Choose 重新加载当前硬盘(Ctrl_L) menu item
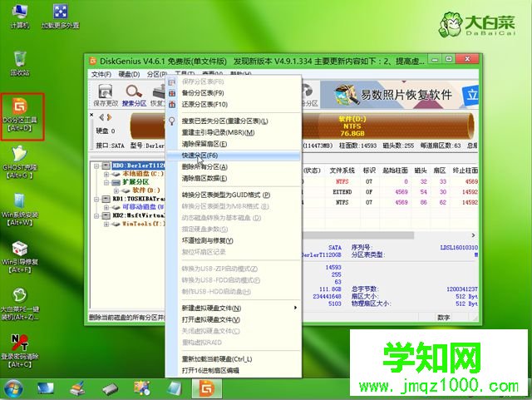This screenshot has height=400, width=532. 233,359
